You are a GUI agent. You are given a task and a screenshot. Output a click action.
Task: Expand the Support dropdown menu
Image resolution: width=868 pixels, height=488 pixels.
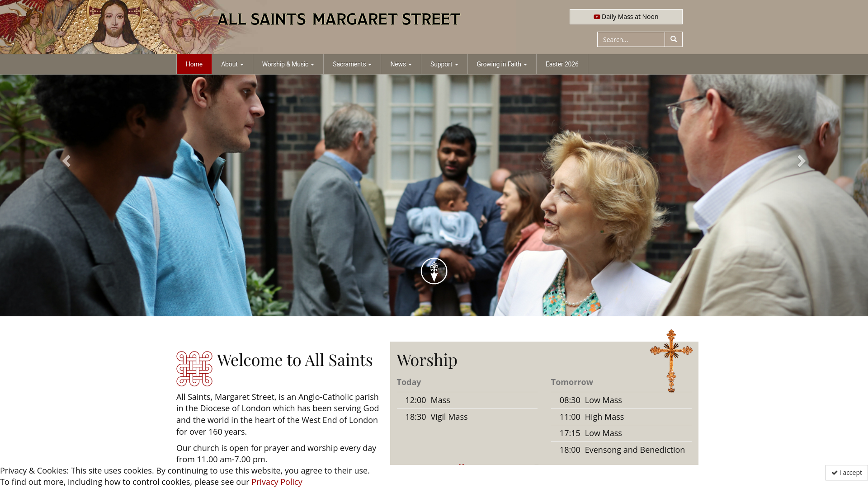click(x=444, y=64)
